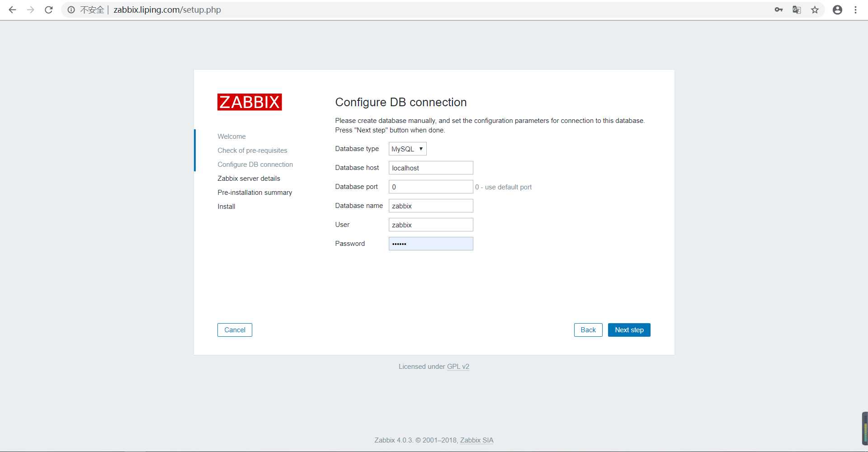Select Check of pre-requisites step

pyautogui.click(x=252, y=151)
